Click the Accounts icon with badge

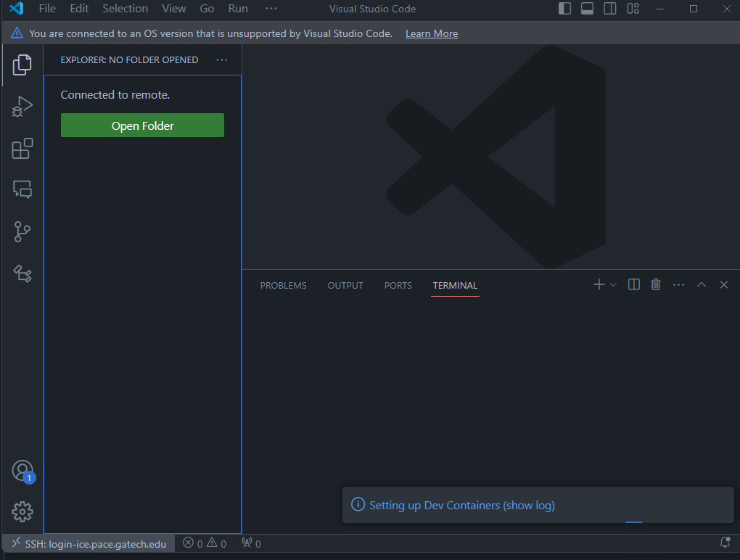[22, 471]
